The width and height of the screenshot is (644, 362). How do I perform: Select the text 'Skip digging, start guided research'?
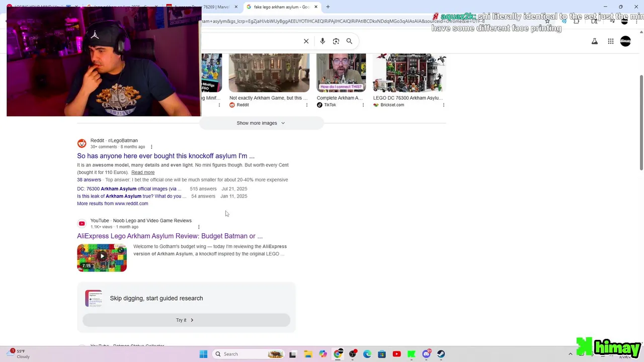[x=156, y=298]
